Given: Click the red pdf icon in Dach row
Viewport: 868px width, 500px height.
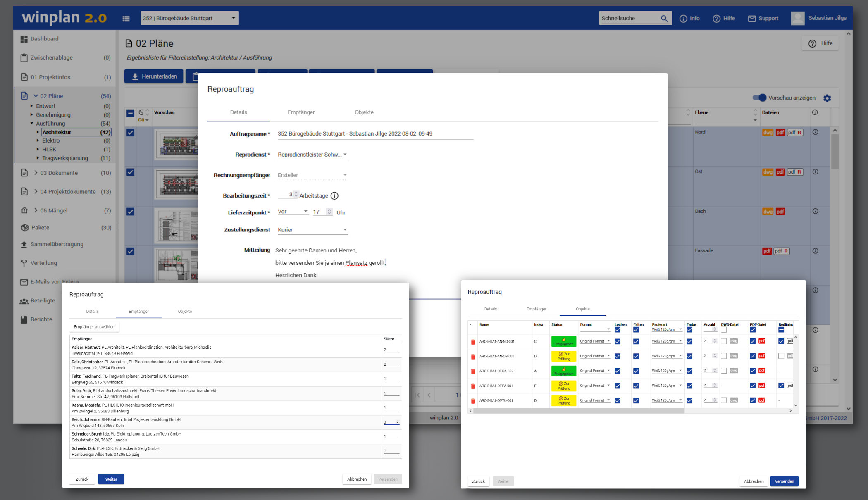Looking at the screenshot, I should [x=780, y=212].
